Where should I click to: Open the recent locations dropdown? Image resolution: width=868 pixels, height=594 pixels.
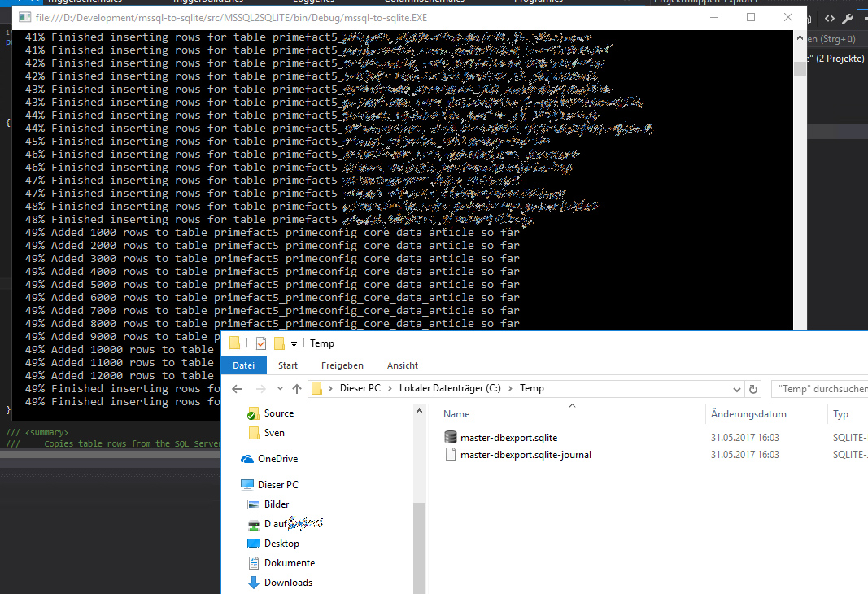click(x=280, y=389)
